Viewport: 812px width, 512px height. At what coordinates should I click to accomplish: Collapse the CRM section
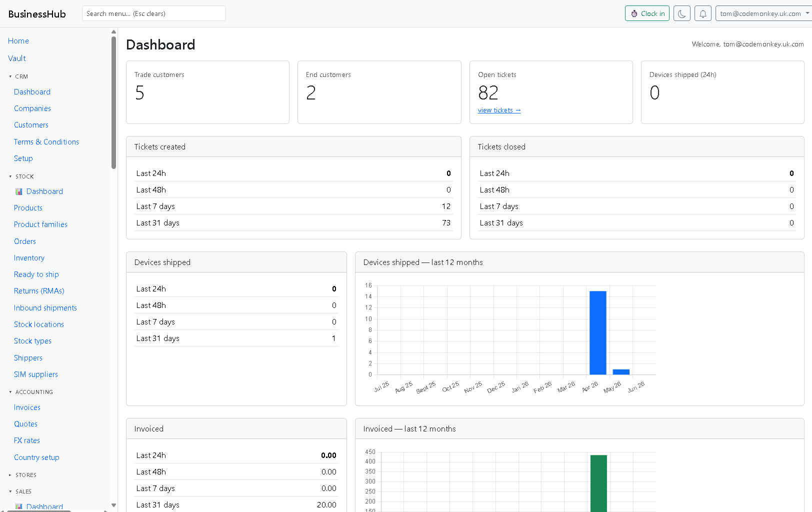point(19,76)
